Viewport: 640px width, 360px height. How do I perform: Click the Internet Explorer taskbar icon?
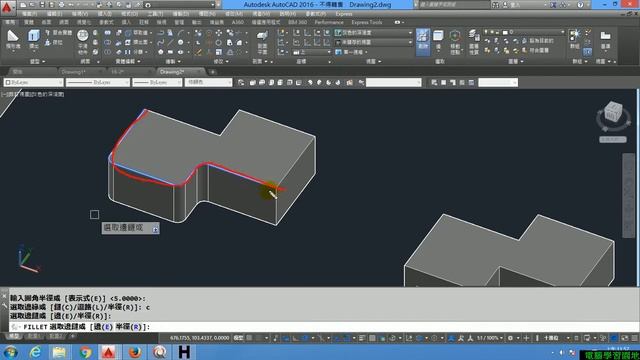coord(36,352)
